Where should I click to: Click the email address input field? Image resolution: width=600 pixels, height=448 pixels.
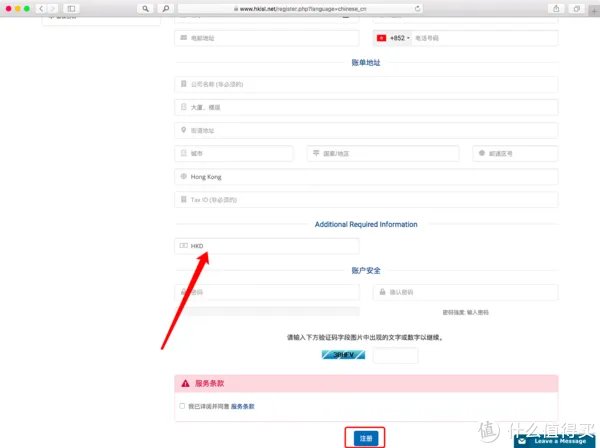tap(267, 38)
